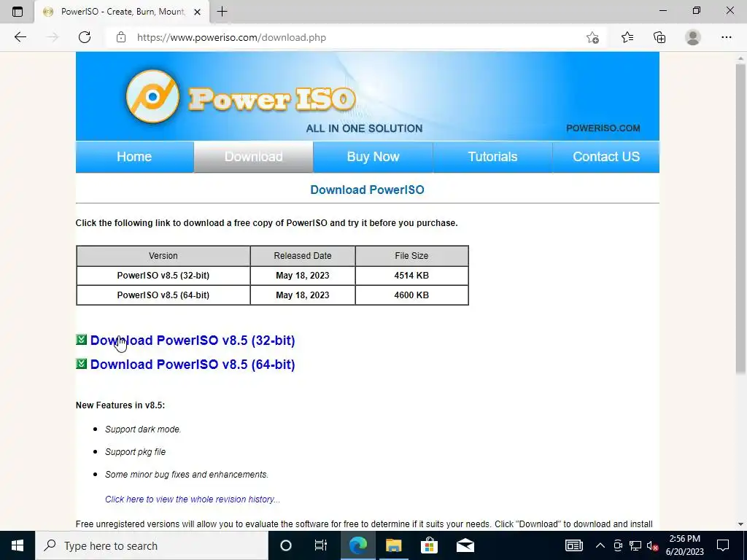
Task: Open the Favorites list icon
Action: 627,37
